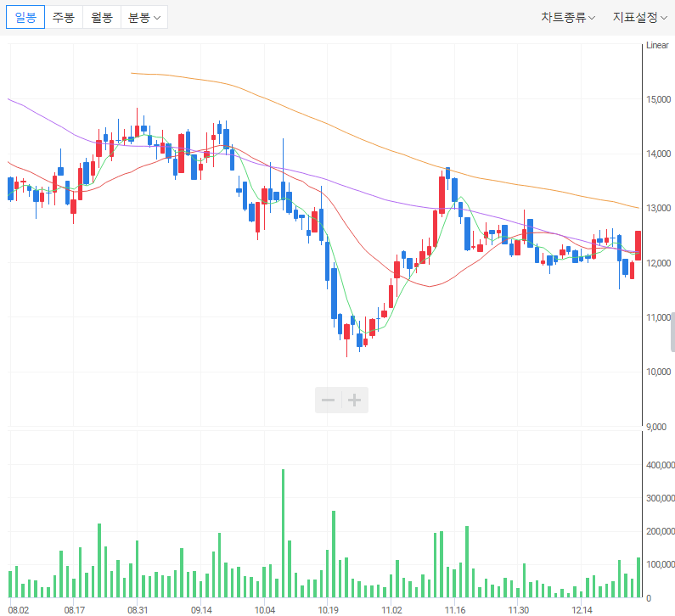
Task: Click the 10,000 price axis label
Action: [x=658, y=372]
